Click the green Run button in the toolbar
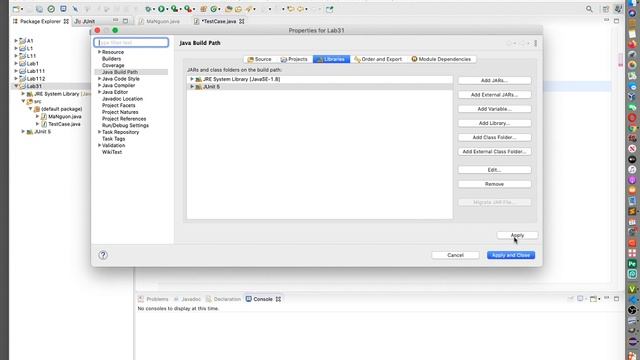The image size is (640, 360). pyautogui.click(x=161, y=9)
